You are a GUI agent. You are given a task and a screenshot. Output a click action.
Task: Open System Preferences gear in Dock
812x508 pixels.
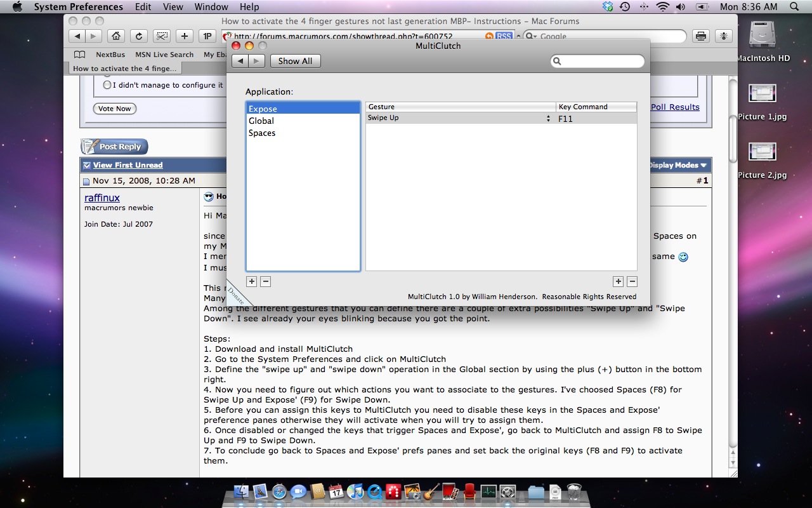click(507, 491)
